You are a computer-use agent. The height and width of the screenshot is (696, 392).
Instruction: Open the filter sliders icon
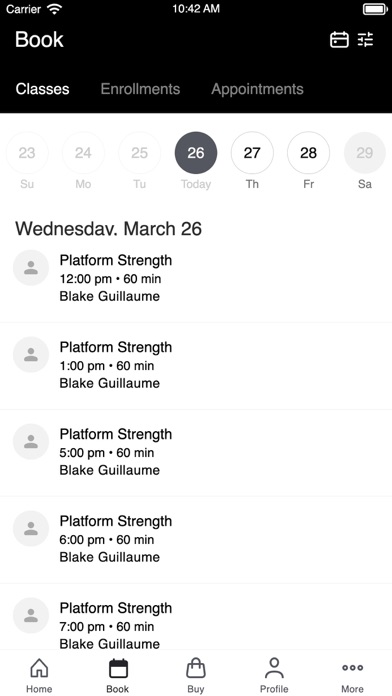(366, 40)
